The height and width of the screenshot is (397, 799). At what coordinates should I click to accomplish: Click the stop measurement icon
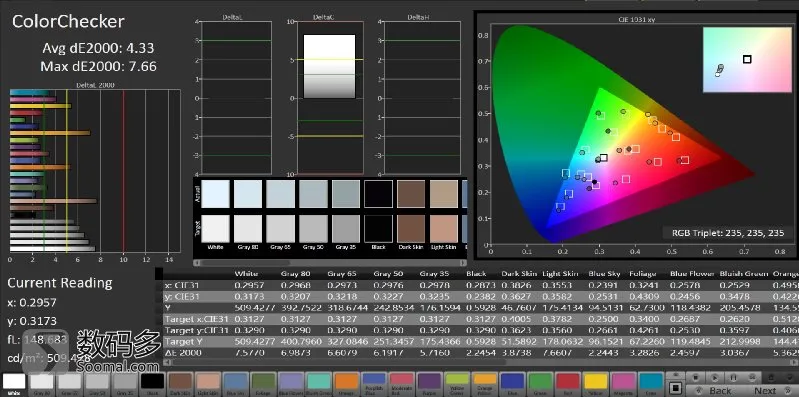(696, 378)
